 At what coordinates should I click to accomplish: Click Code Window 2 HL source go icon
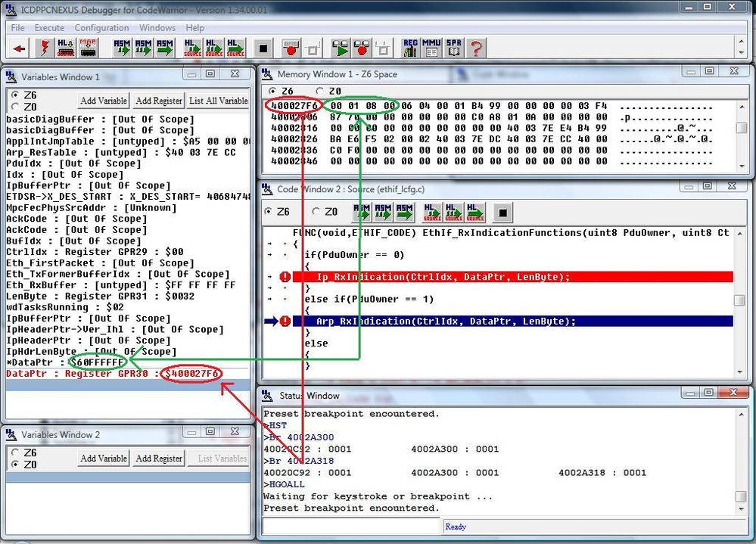pyautogui.click(x=475, y=212)
